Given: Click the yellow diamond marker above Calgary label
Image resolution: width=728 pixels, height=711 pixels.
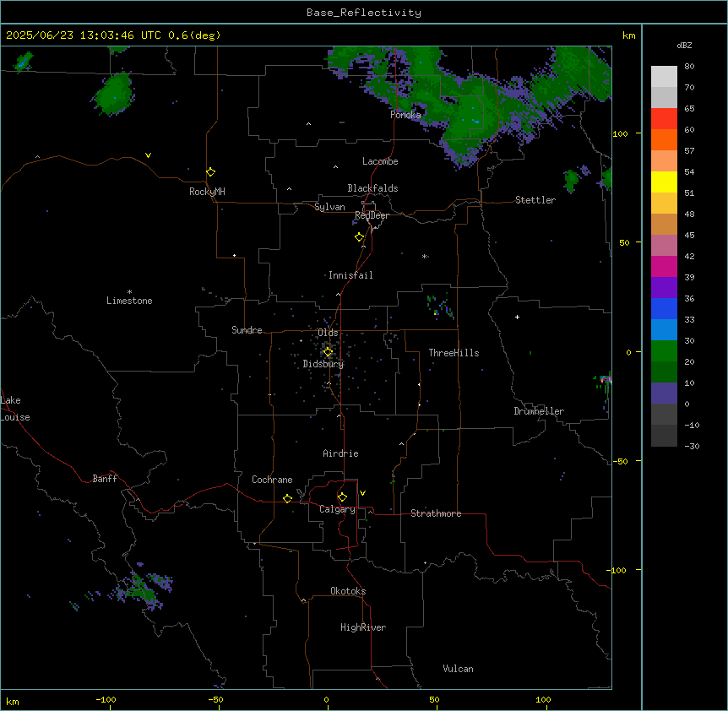Looking at the screenshot, I should (342, 497).
